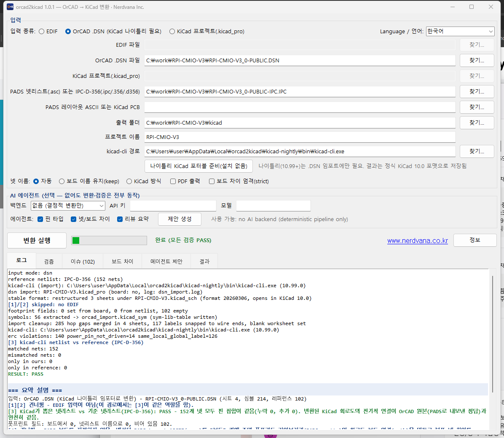Choose the KiCad 프로젝트(.kicad_pro) radio button
The width and height of the screenshot is (504, 438).
point(172,32)
